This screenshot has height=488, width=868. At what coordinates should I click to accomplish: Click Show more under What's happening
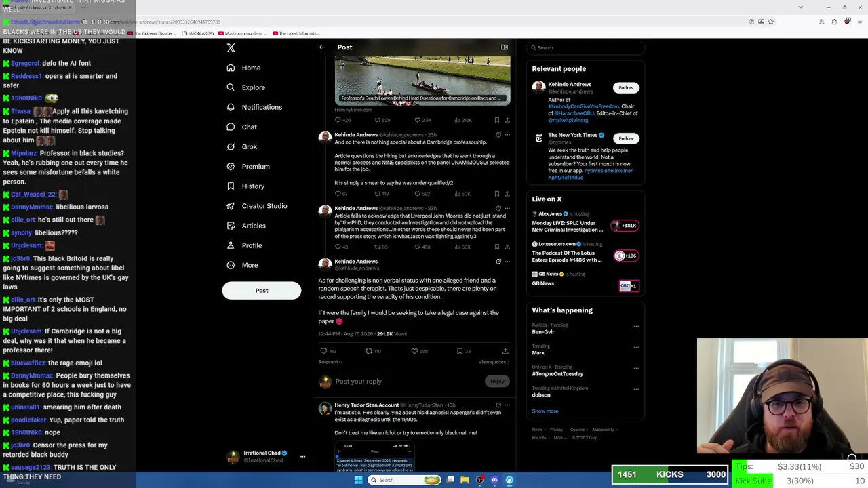coord(545,411)
